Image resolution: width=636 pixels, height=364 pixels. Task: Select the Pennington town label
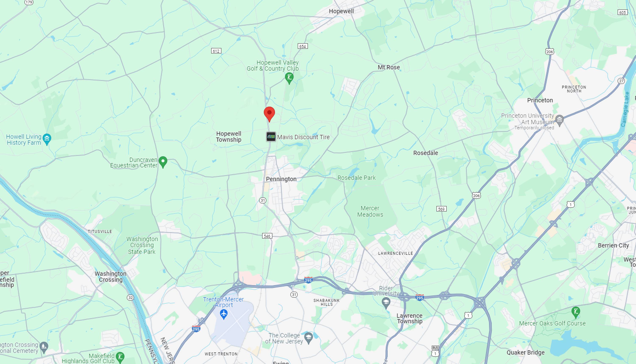point(281,179)
